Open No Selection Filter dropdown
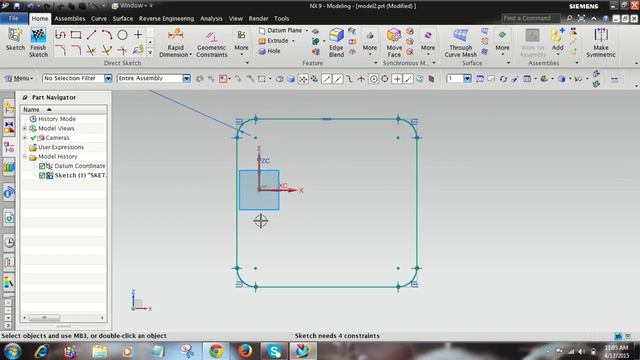The image size is (640, 360). [108, 78]
